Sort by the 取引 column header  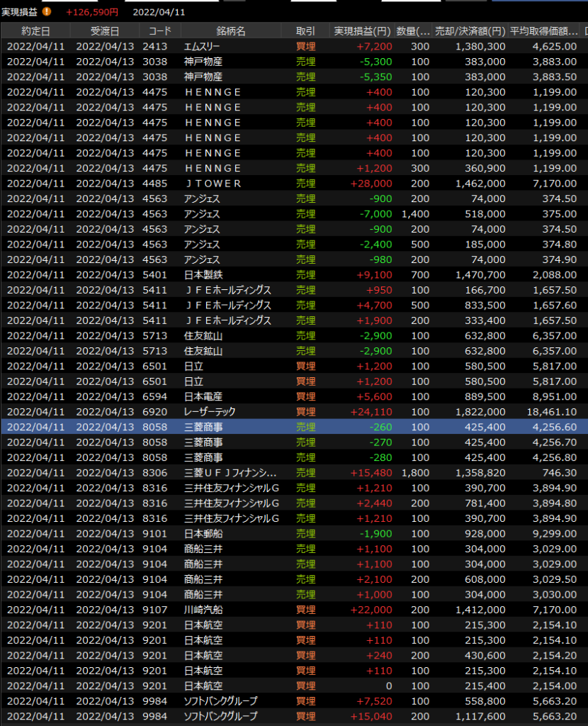click(x=305, y=31)
